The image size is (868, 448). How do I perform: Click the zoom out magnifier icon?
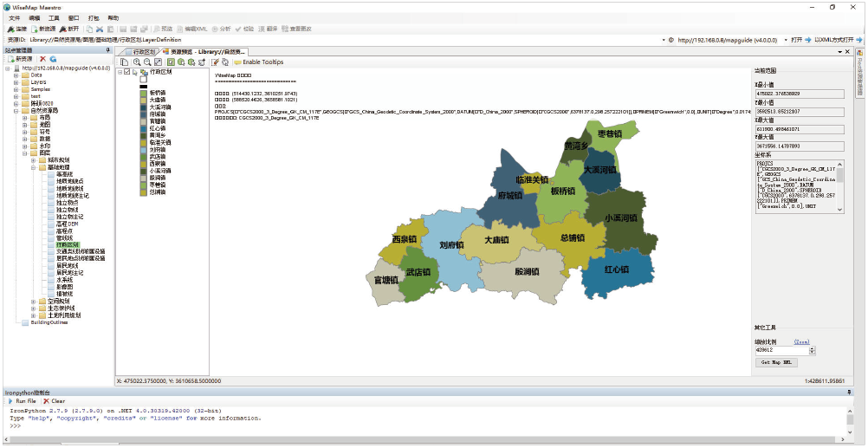(x=147, y=62)
